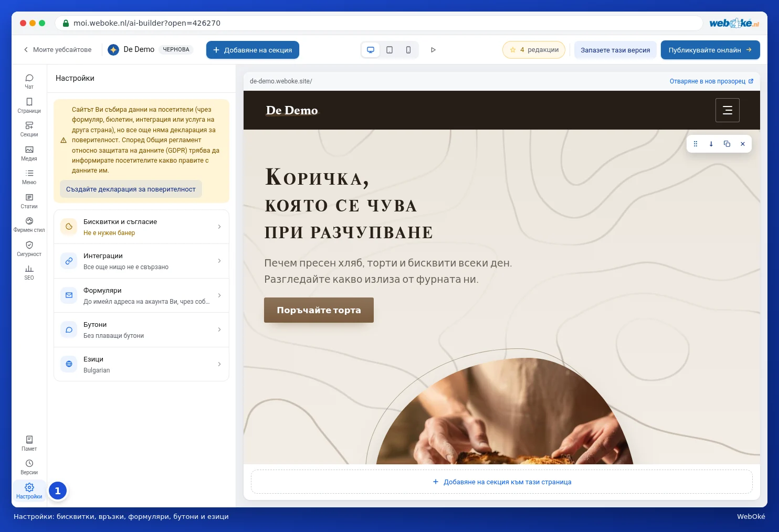Click Запазете тази версия

tap(615, 50)
